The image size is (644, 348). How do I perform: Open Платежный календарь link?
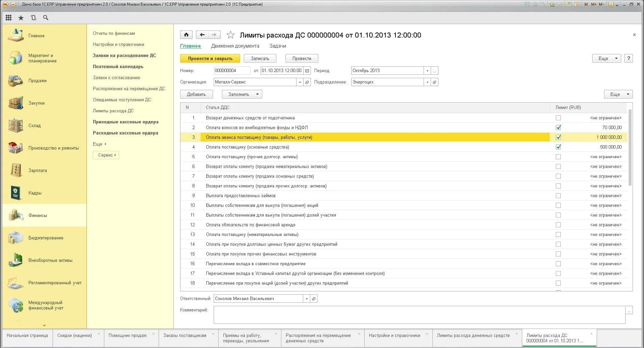tap(118, 66)
